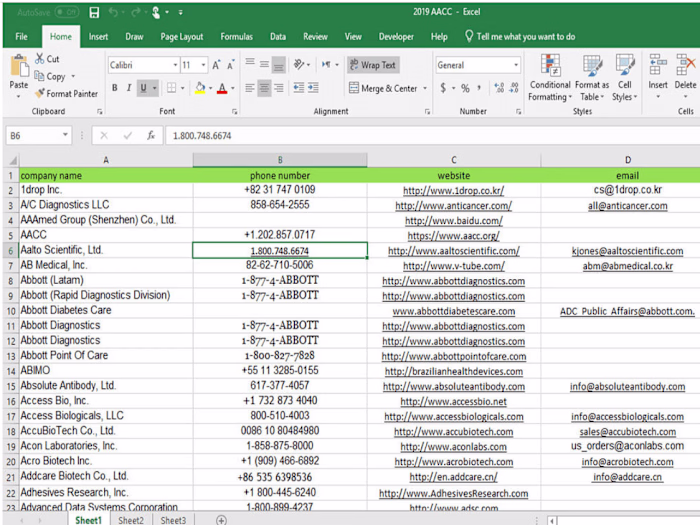Add a new sheet with plus icon

click(221, 520)
